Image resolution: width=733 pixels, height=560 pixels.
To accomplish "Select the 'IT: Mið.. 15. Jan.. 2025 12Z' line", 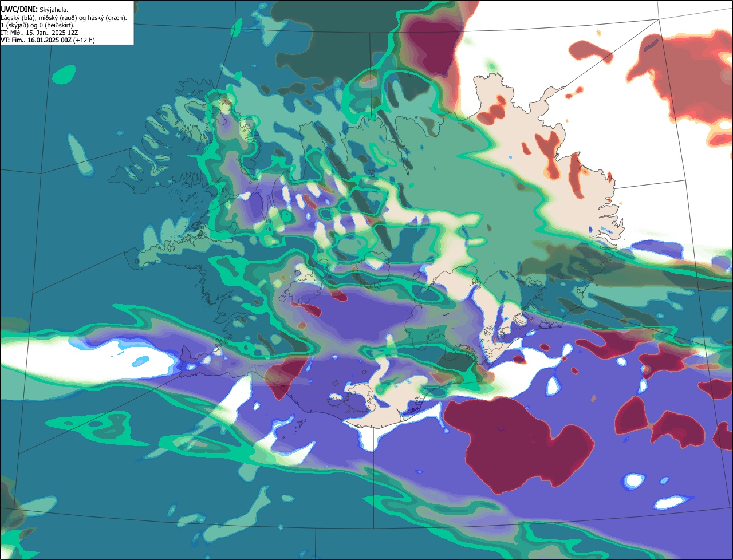I will click(x=40, y=33).
